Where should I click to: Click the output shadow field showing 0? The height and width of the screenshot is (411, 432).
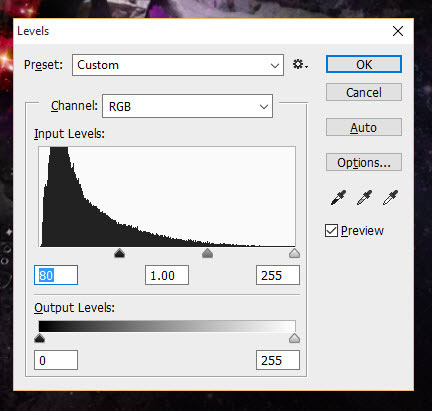click(56, 360)
